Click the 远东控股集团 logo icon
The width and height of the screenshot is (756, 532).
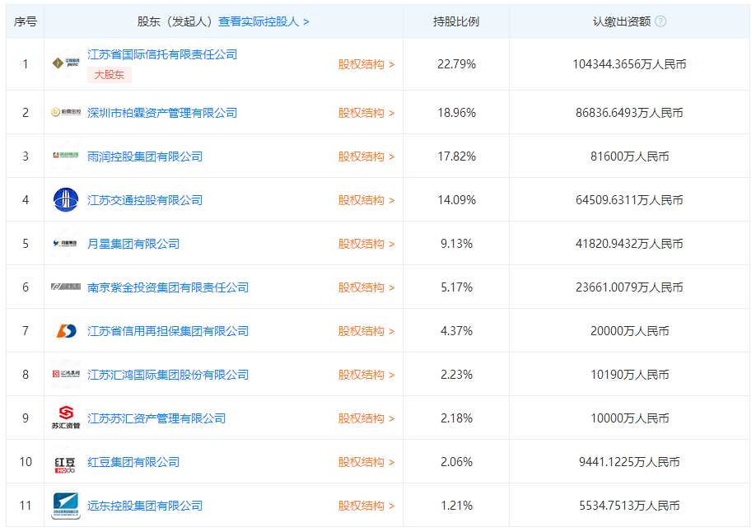[x=66, y=505]
